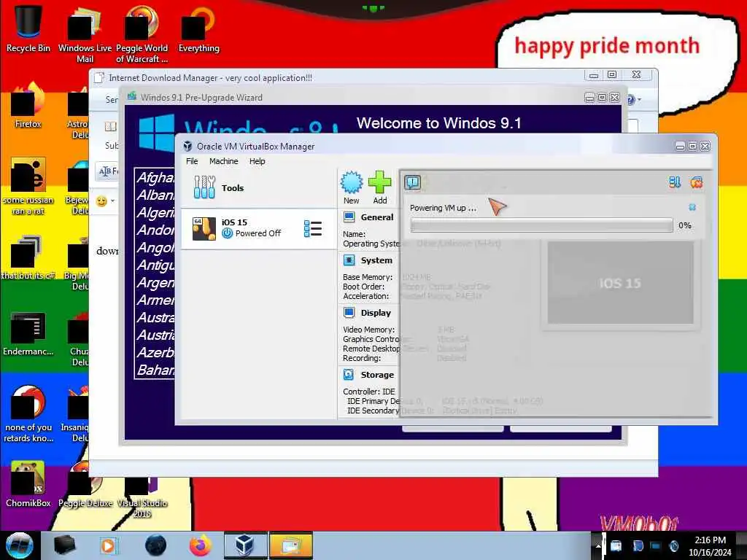Open the Firefox taskbar icon
The image size is (747, 560).
[x=201, y=545]
